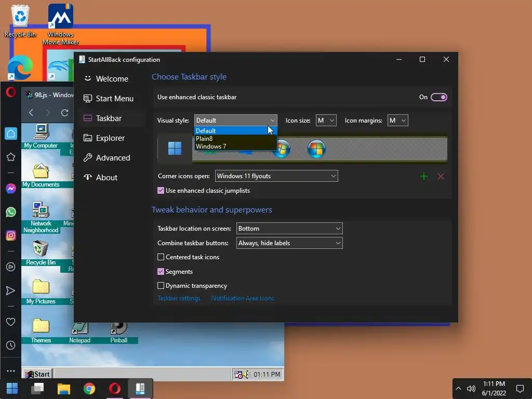Image resolution: width=532 pixels, height=399 pixels.
Task: Collapse the Visual style dropdown
Action: [x=235, y=121]
